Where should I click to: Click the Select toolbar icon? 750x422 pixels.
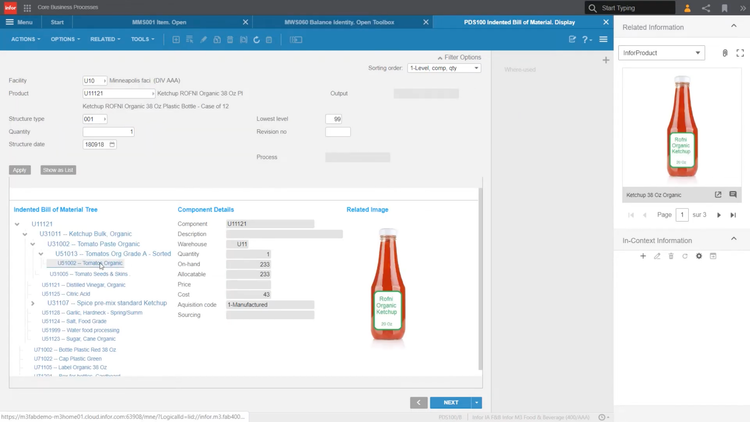tap(189, 40)
